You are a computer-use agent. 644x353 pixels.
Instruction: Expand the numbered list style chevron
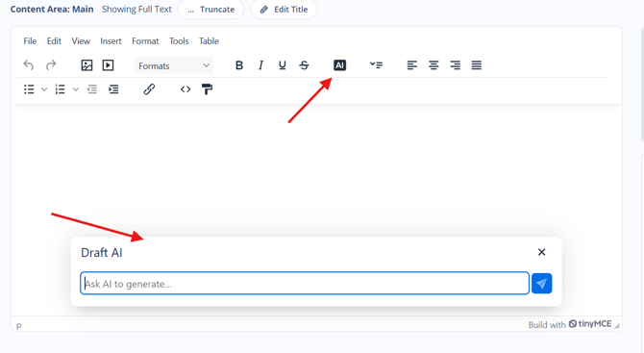[x=76, y=89]
